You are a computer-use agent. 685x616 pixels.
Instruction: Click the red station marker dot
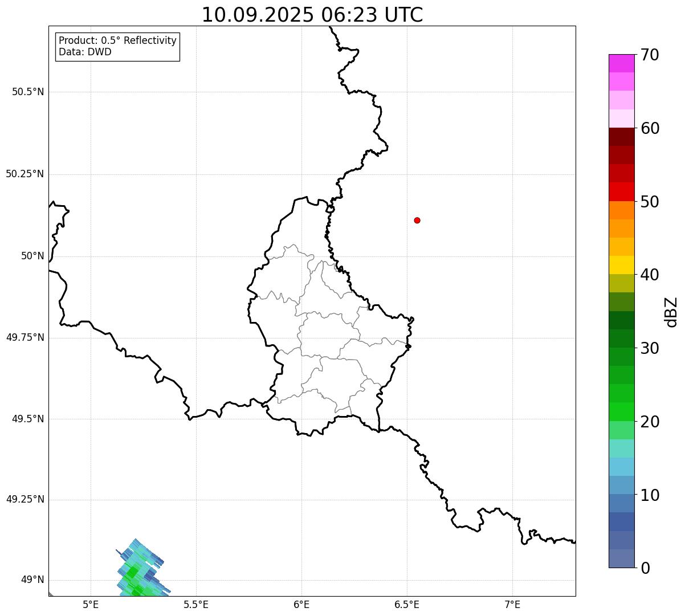point(417,220)
